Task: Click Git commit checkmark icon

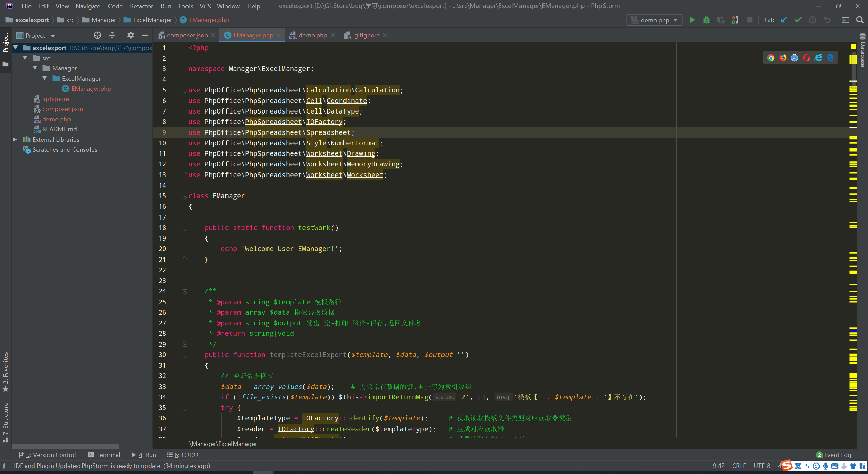Action: [x=798, y=20]
